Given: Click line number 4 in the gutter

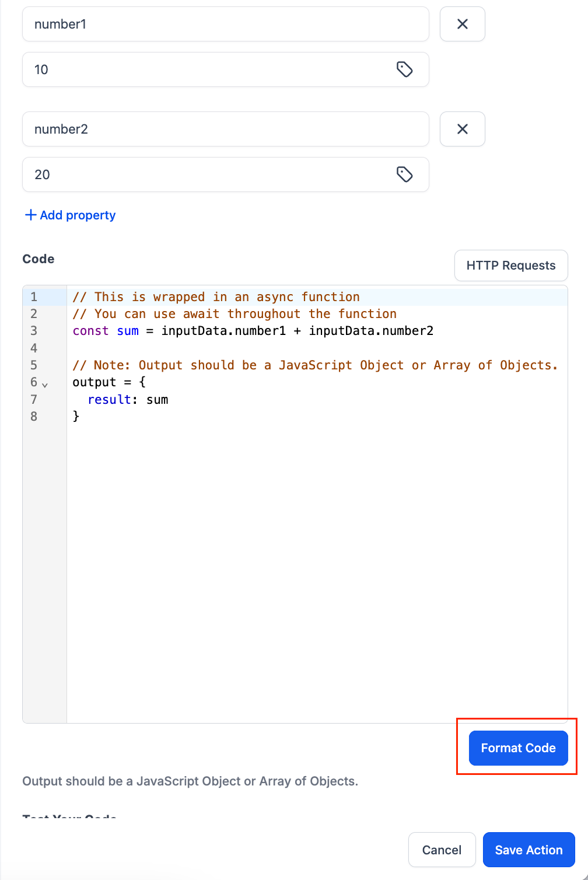Looking at the screenshot, I should 34,348.
